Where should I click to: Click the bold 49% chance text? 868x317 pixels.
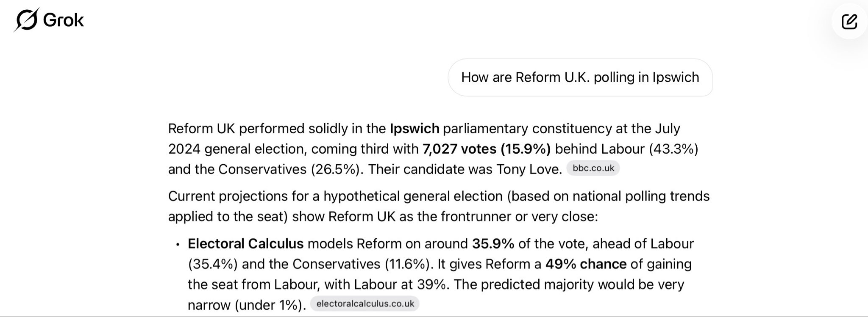(586, 264)
